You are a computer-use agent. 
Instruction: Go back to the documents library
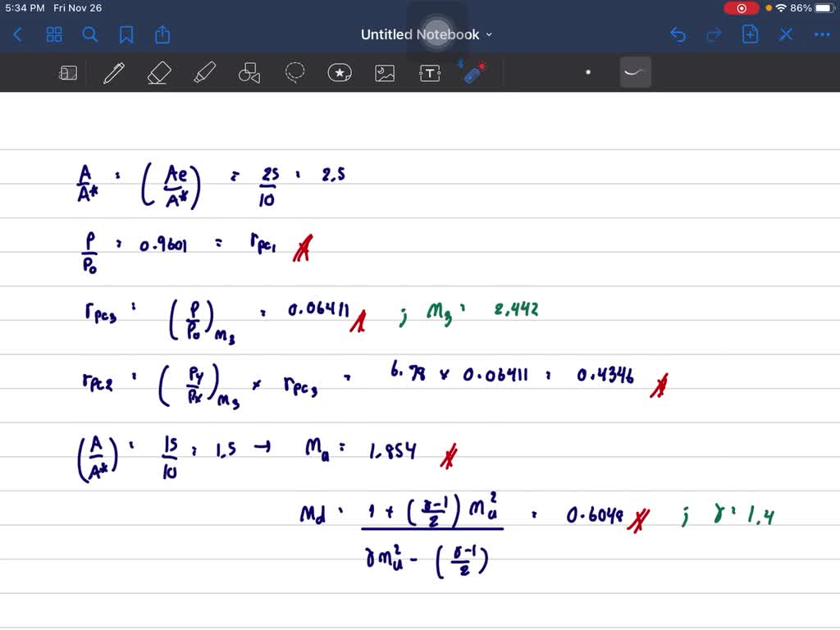18,34
